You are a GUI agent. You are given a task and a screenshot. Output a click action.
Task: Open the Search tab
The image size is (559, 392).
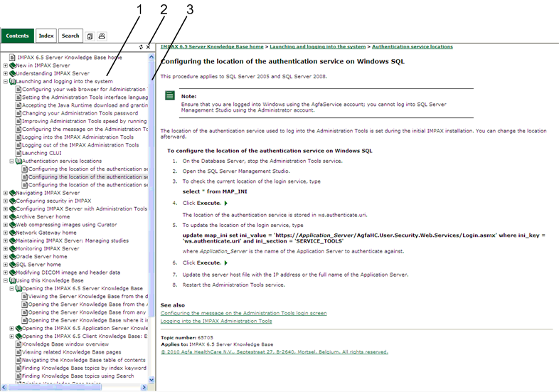click(x=70, y=36)
